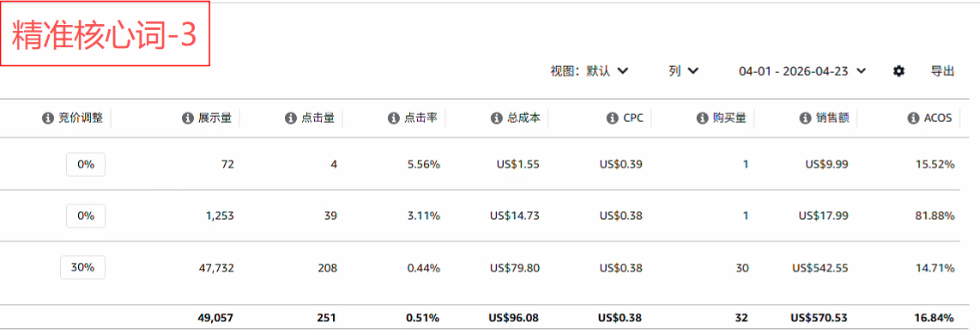Select the total US$96.08 cost
980x335 pixels.
(514, 318)
